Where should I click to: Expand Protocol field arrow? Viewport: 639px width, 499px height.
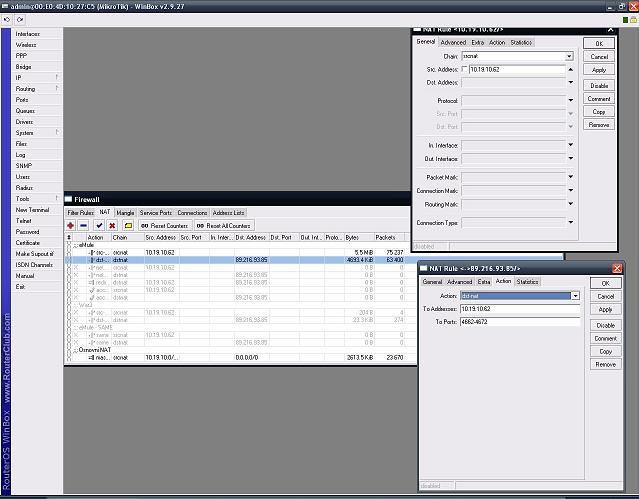pyautogui.click(x=571, y=100)
